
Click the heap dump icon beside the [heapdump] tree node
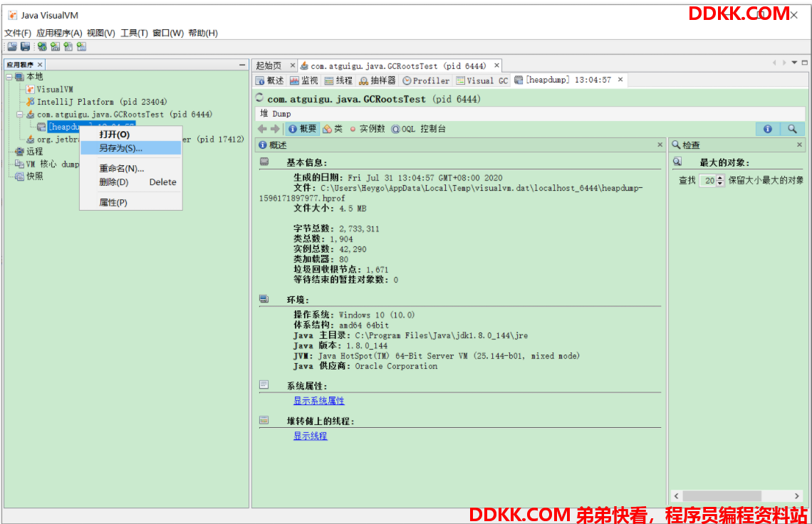[x=41, y=127]
